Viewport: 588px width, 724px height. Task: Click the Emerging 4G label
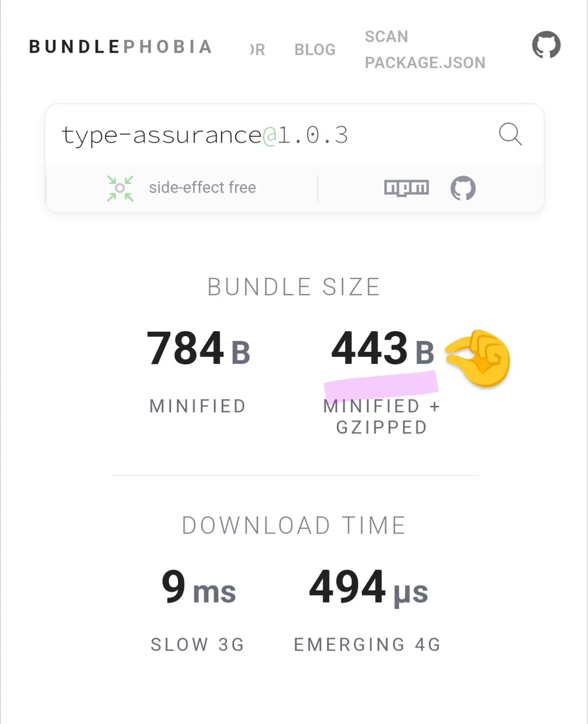367,645
